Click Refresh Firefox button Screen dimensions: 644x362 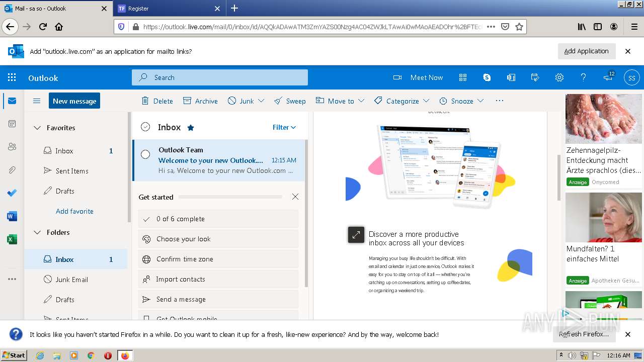pyautogui.click(x=584, y=334)
